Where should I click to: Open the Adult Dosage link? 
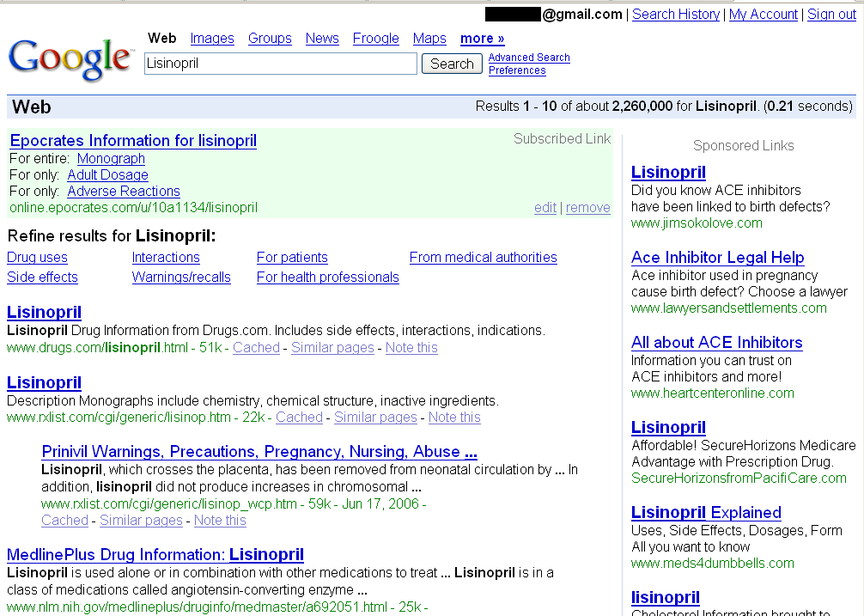(x=107, y=175)
